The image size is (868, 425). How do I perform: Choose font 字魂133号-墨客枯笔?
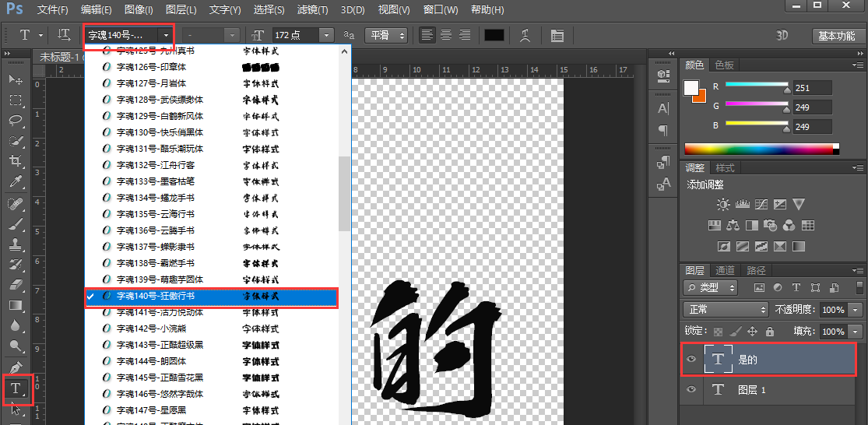tap(212, 181)
